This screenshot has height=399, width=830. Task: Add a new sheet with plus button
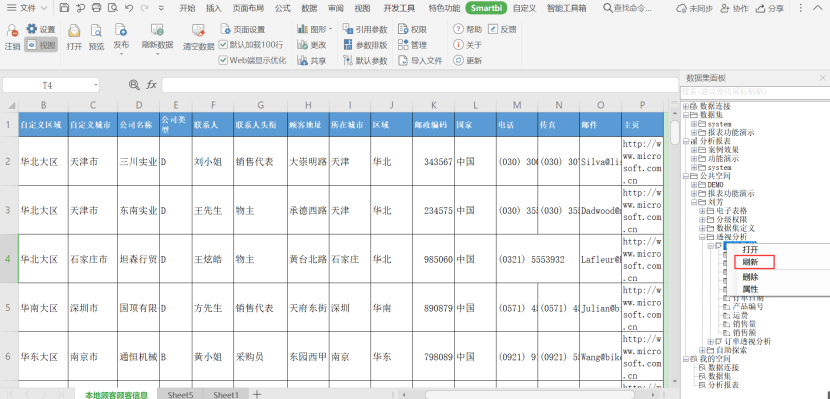[x=257, y=394]
